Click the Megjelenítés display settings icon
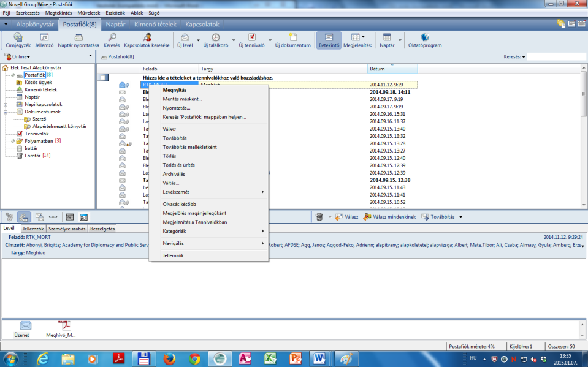The height and width of the screenshot is (367, 588). (355, 37)
